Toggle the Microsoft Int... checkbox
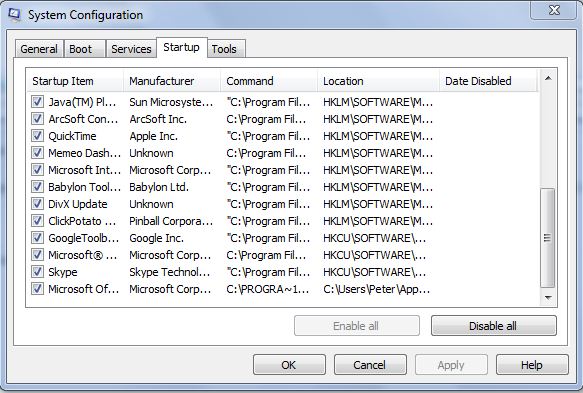This screenshot has width=583, height=393. pos(37,170)
